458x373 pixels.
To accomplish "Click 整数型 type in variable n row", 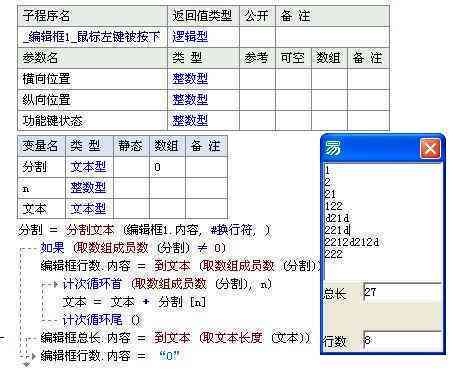I will [88, 188].
